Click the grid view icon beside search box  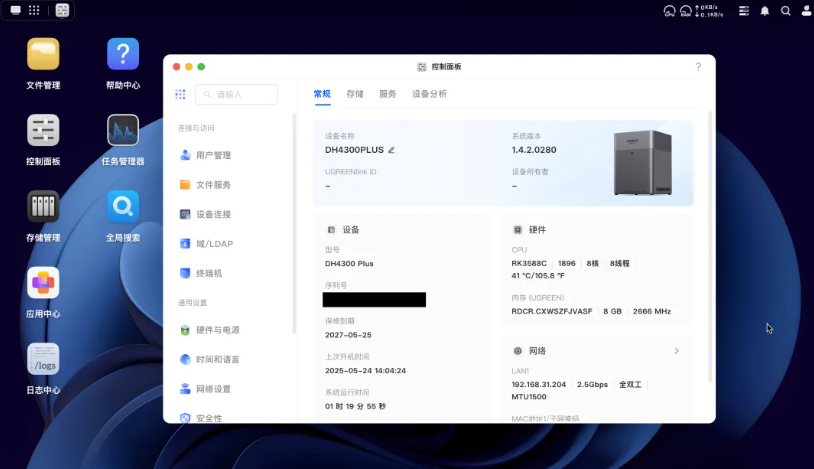pyautogui.click(x=180, y=94)
